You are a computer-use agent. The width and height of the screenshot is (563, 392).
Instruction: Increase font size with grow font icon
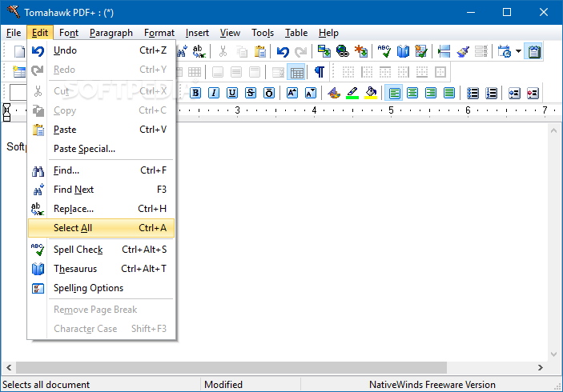tap(292, 93)
